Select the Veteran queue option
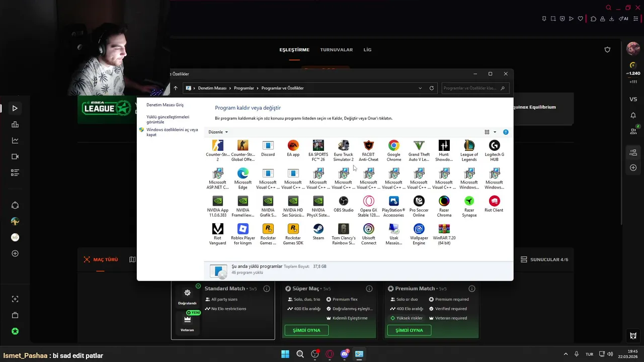 187,322
